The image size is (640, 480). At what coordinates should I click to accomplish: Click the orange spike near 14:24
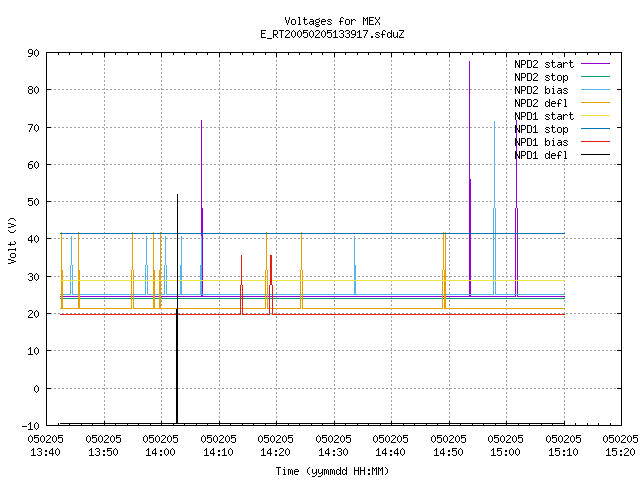pos(301,270)
